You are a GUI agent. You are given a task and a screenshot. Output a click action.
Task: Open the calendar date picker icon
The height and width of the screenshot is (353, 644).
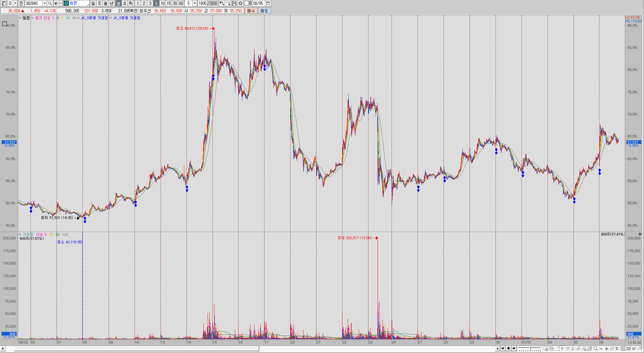(268, 3)
